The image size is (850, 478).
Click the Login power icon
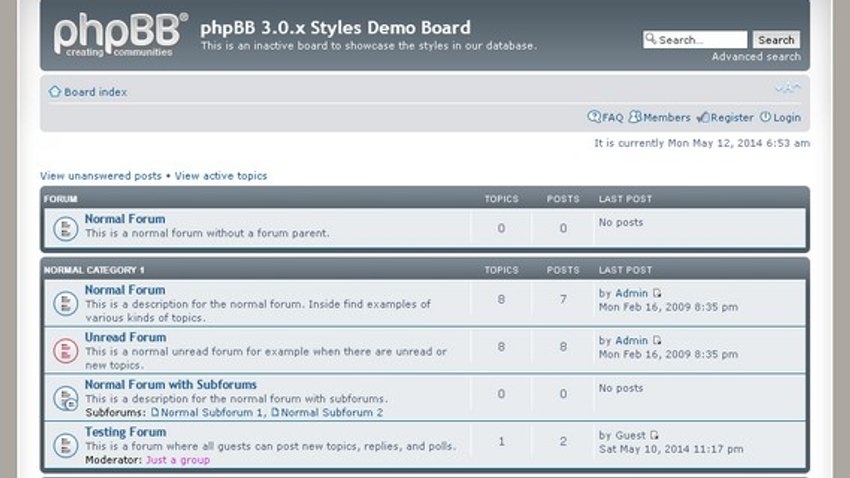coord(765,117)
